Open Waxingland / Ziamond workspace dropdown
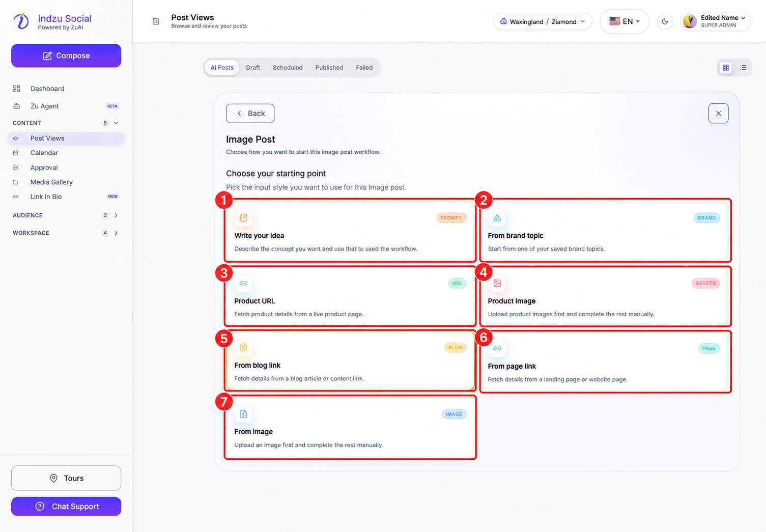This screenshot has width=766, height=532. (x=543, y=21)
